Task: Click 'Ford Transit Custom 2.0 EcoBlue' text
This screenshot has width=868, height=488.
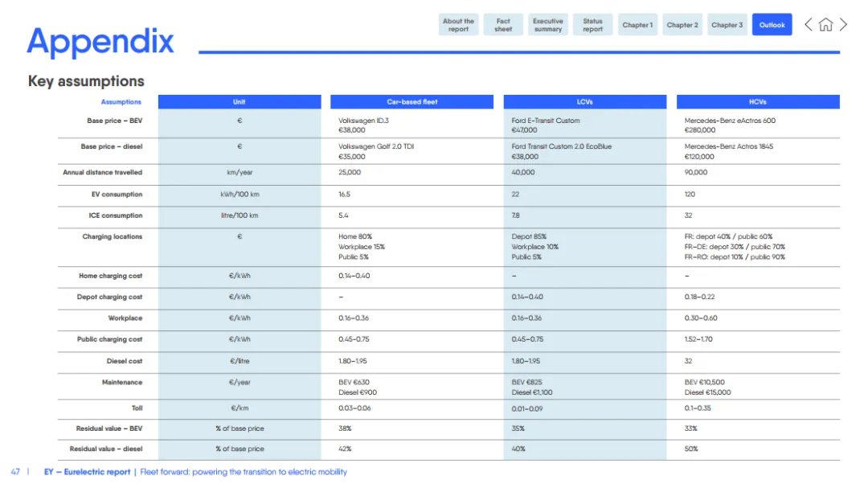Action: [x=561, y=147]
